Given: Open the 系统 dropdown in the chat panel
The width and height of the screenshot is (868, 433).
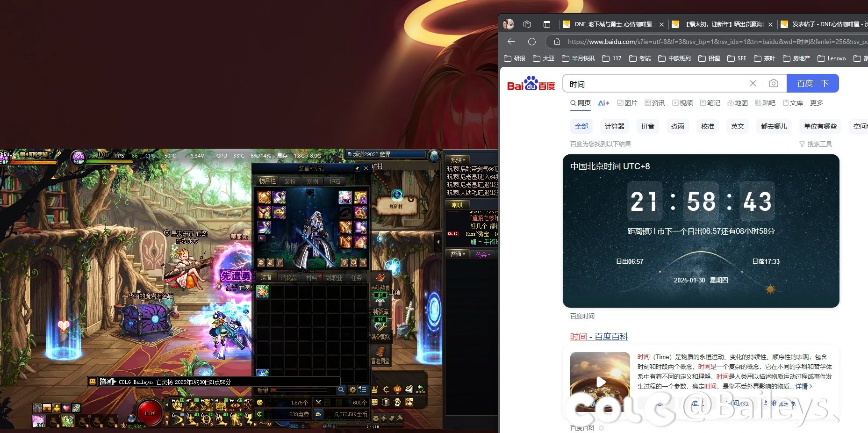Looking at the screenshot, I should pos(458,160).
